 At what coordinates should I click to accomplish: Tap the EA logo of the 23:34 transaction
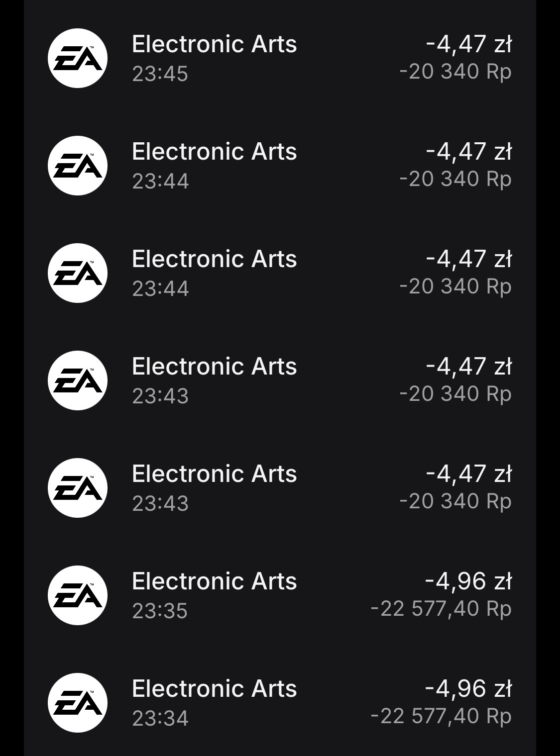78,703
